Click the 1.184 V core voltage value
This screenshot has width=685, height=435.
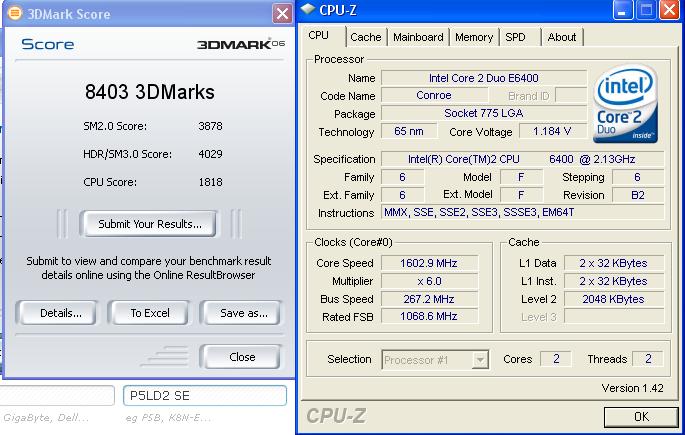pos(552,131)
